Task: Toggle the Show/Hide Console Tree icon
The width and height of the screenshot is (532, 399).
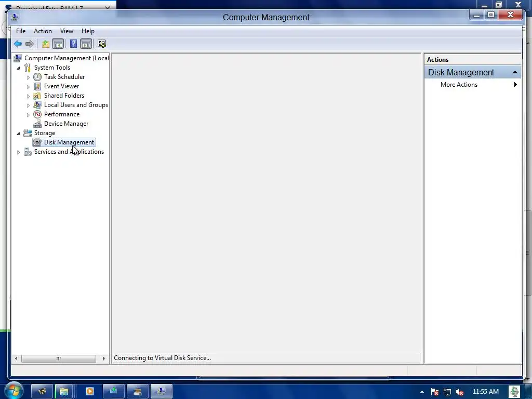Action: point(58,44)
